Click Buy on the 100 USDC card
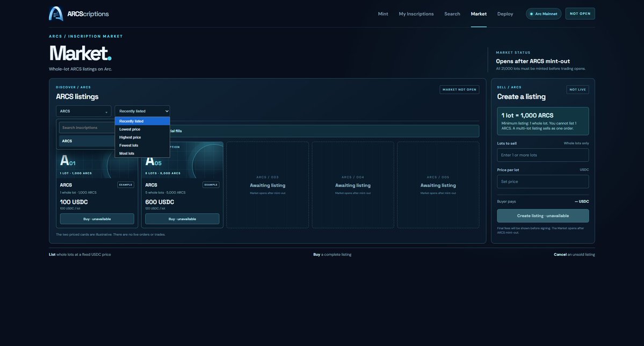The height and width of the screenshot is (346, 644). tap(97, 219)
